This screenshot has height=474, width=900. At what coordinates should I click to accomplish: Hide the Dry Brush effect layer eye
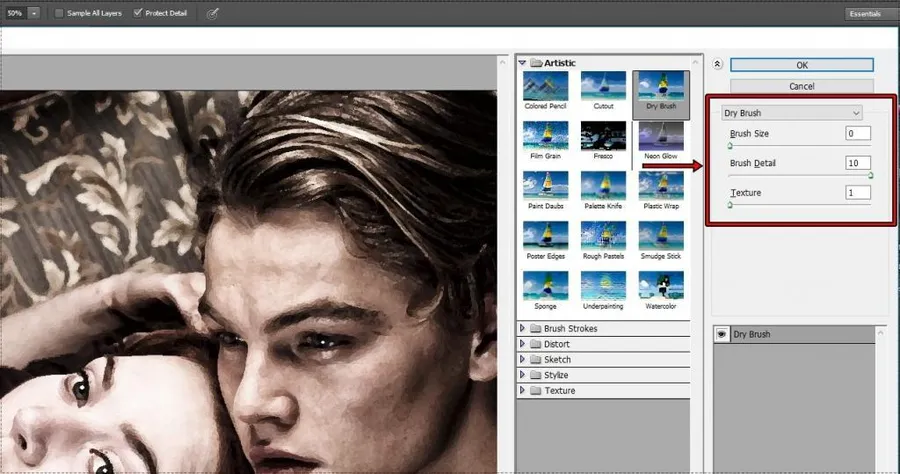point(721,334)
